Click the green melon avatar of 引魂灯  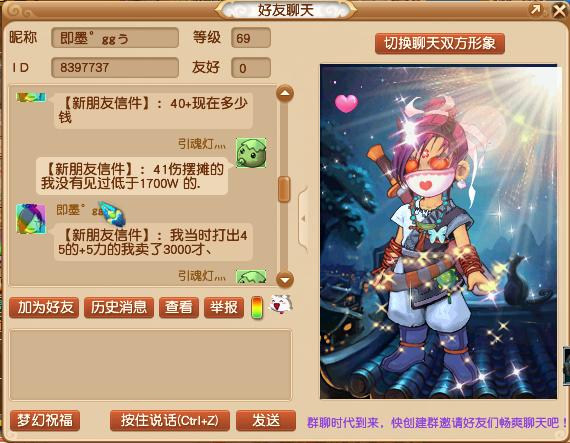coord(251,153)
